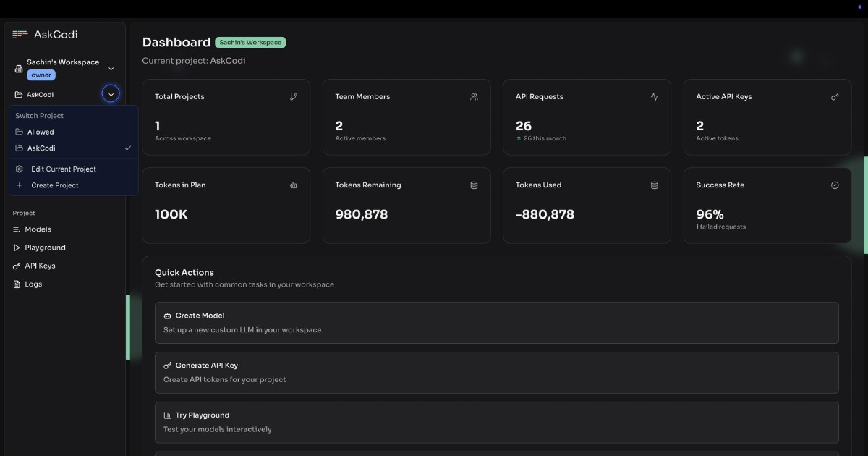Image resolution: width=868 pixels, height=456 pixels.
Task: Collapse the project switcher dropdown chevron
Action: [x=111, y=94]
